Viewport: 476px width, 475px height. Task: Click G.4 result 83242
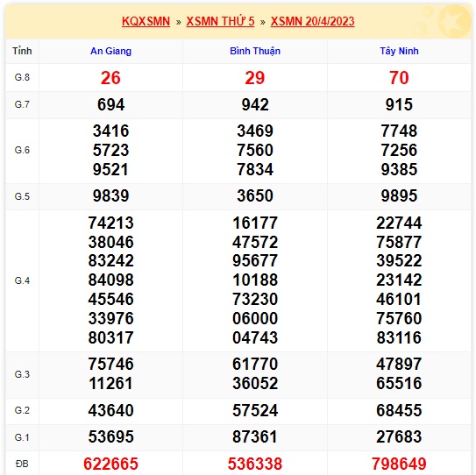[x=110, y=260]
